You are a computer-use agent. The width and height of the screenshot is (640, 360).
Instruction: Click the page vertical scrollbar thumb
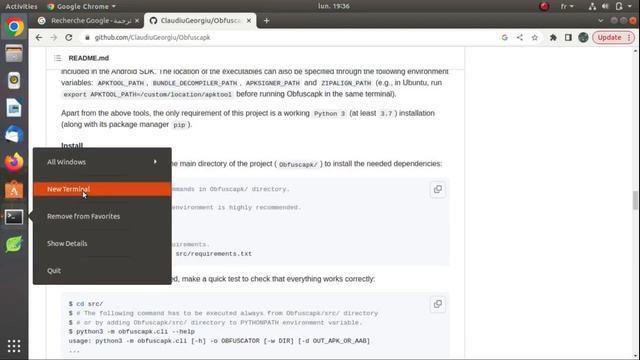[636, 200]
